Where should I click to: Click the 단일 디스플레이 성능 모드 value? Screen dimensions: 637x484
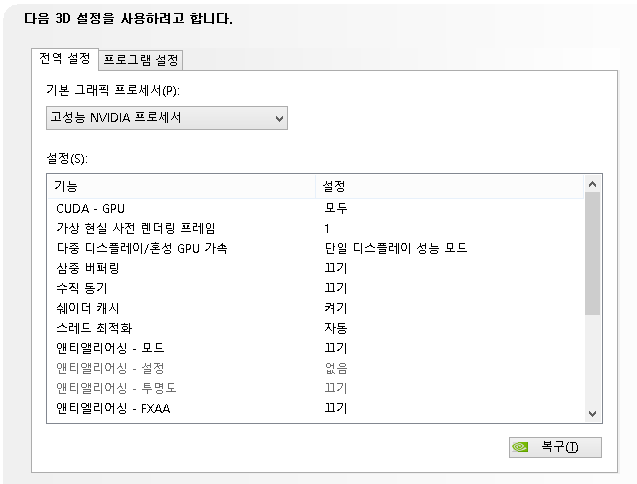(x=396, y=248)
